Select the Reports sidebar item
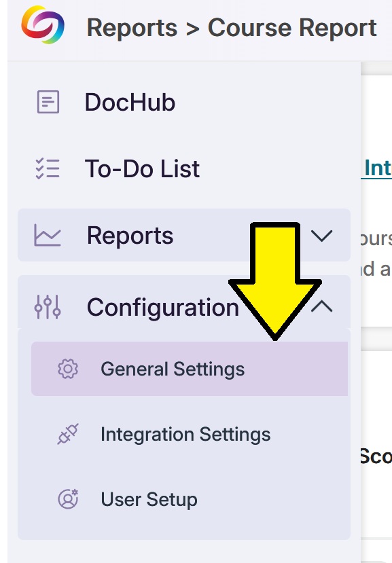Screen dimensions: 392x563 184,235
